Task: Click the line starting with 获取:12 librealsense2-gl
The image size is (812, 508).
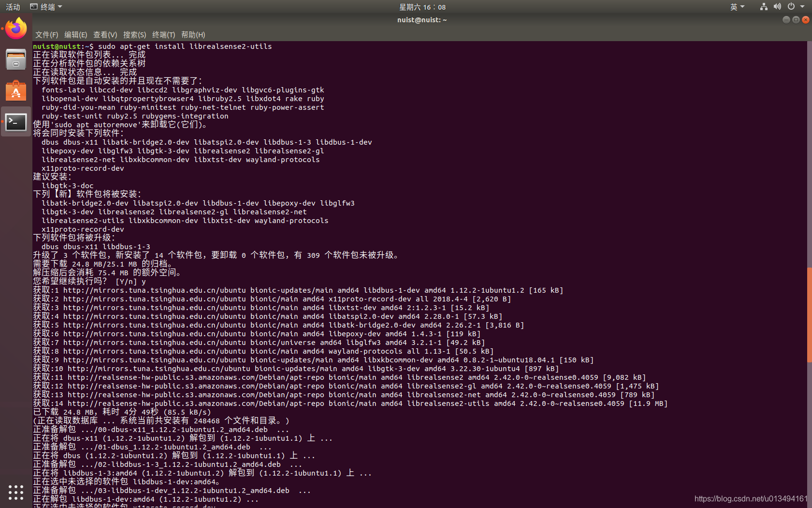Action: [x=346, y=386]
